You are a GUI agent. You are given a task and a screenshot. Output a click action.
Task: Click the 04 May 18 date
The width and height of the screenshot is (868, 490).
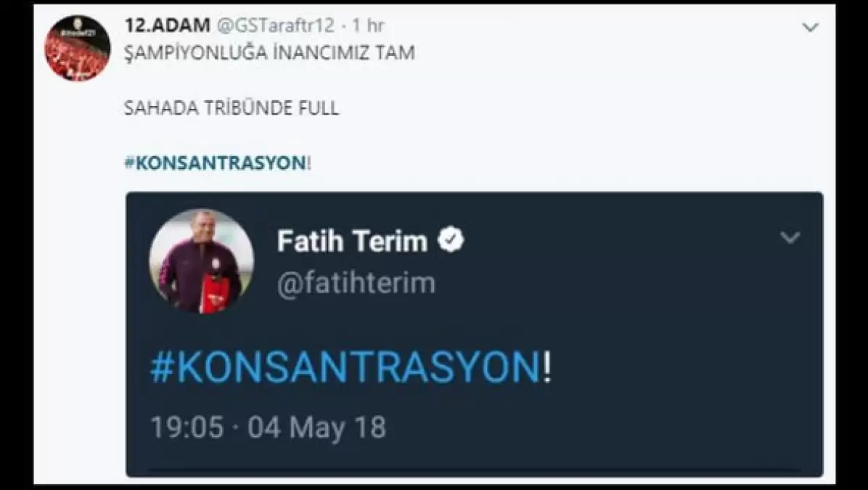click(316, 428)
